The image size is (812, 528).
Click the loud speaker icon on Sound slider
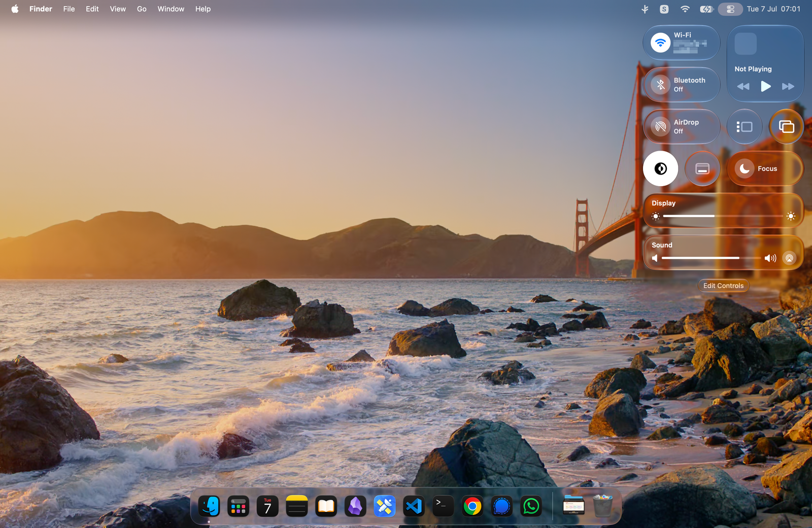(770, 258)
